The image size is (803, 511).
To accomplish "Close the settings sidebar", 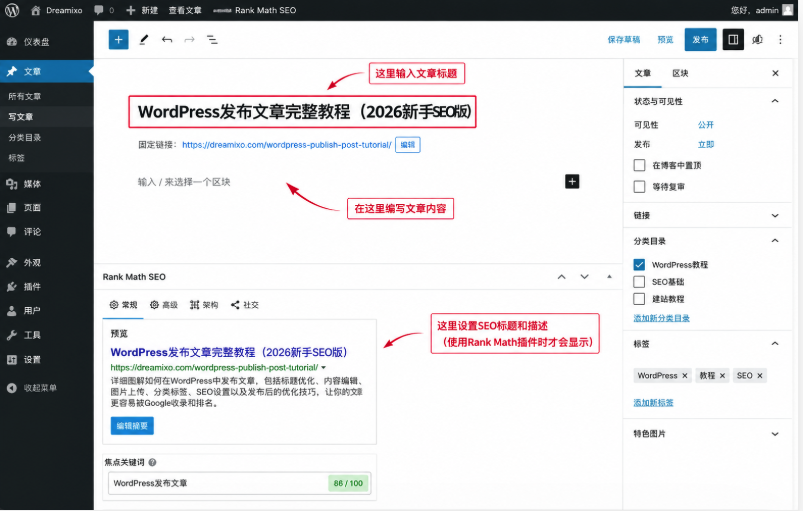I will 775,73.
